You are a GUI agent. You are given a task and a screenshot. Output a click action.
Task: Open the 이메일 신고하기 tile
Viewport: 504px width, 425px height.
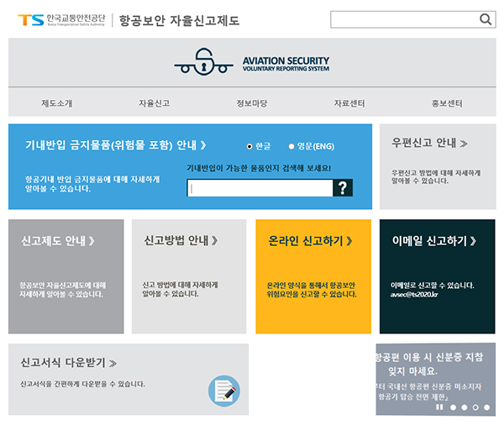pyautogui.click(x=437, y=276)
